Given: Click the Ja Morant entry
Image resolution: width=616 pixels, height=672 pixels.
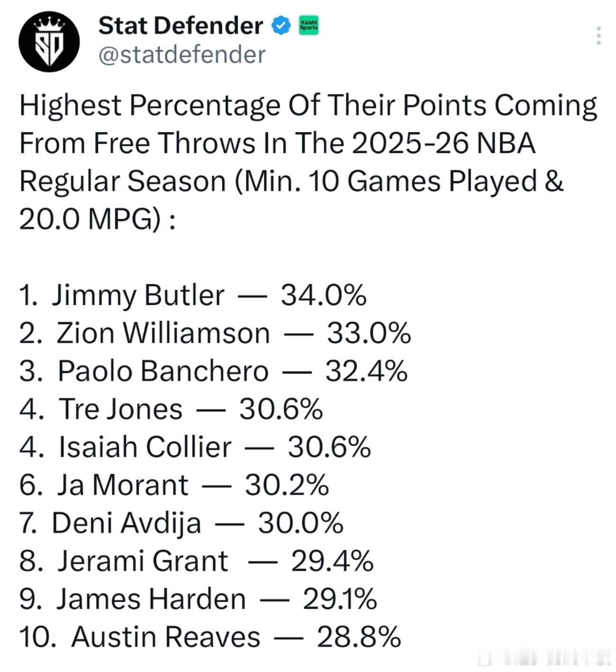Looking at the screenshot, I should click(x=123, y=485).
